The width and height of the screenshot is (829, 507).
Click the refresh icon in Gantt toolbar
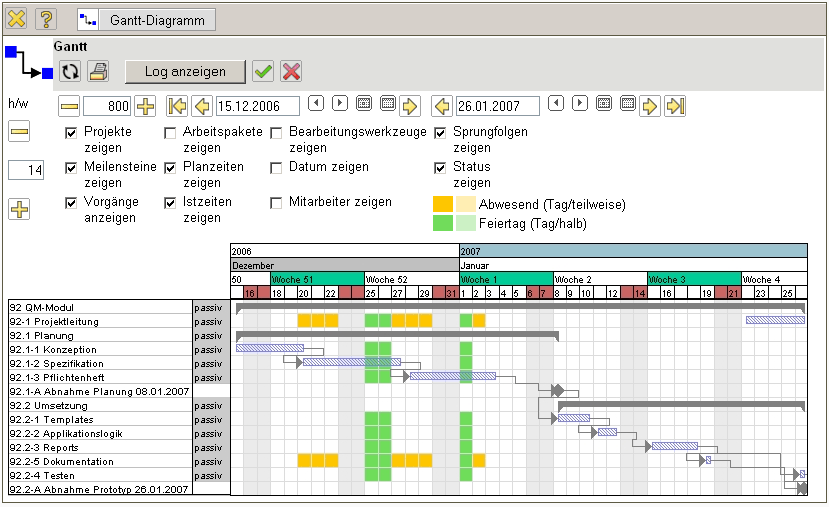[x=70, y=71]
